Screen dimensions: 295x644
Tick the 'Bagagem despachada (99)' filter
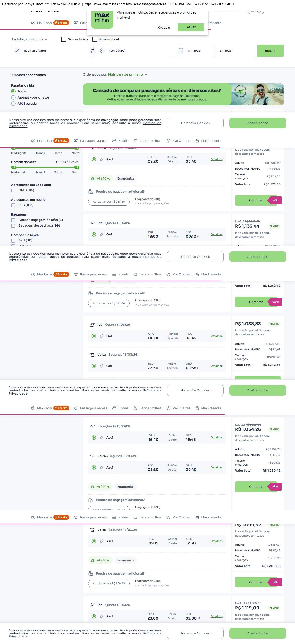(x=13, y=226)
